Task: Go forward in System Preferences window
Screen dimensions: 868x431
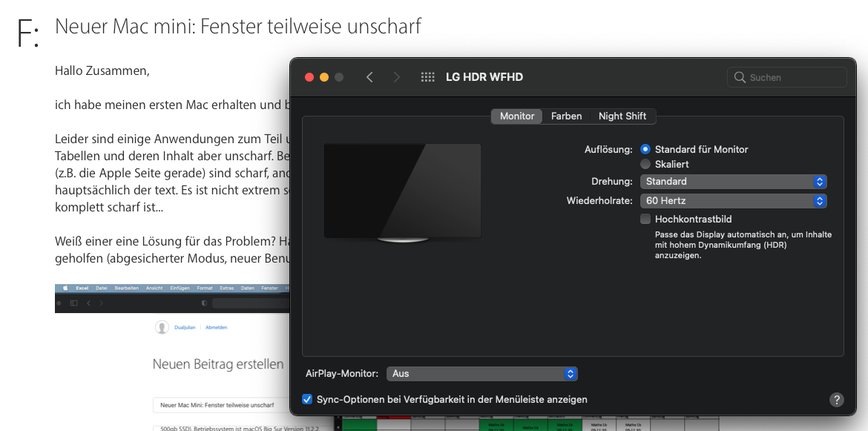Action: pos(396,77)
